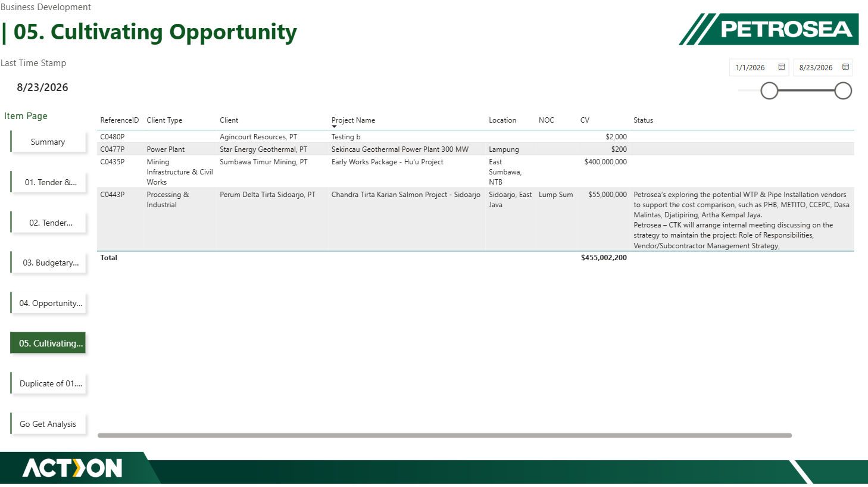Select ReferenceID cell C0443P
The height and width of the screenshot is (487, 868).
(x=113, y=195)
